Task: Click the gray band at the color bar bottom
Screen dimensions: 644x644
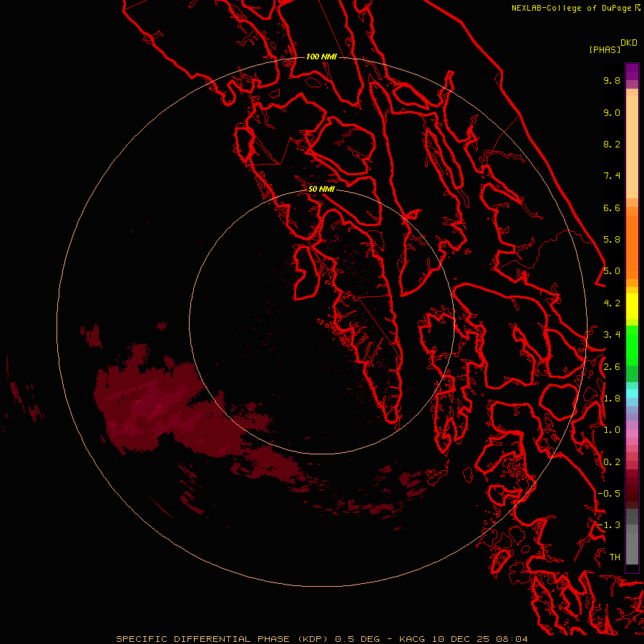Action: pyautogui.click(x=632, y=548)
